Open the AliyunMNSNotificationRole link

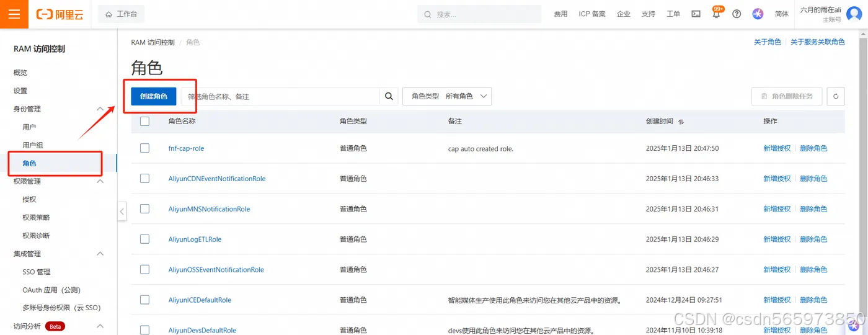pos(209,209)
